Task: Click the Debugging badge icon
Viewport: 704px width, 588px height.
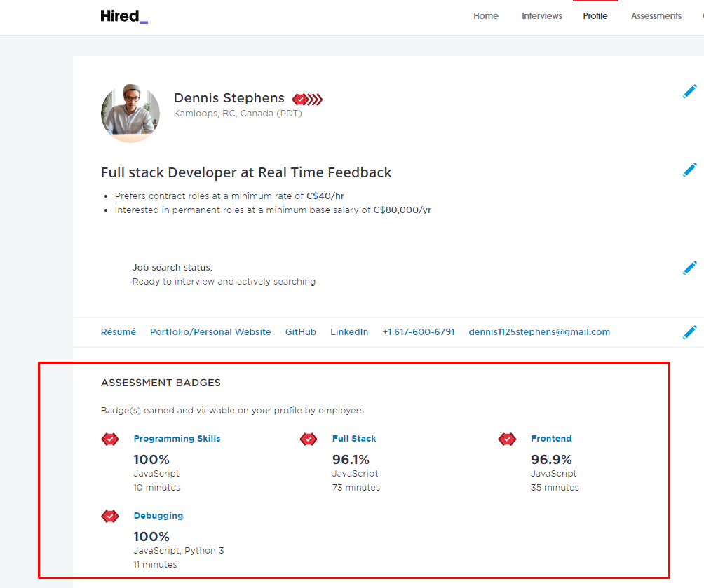Action: [x=110, y=517]
